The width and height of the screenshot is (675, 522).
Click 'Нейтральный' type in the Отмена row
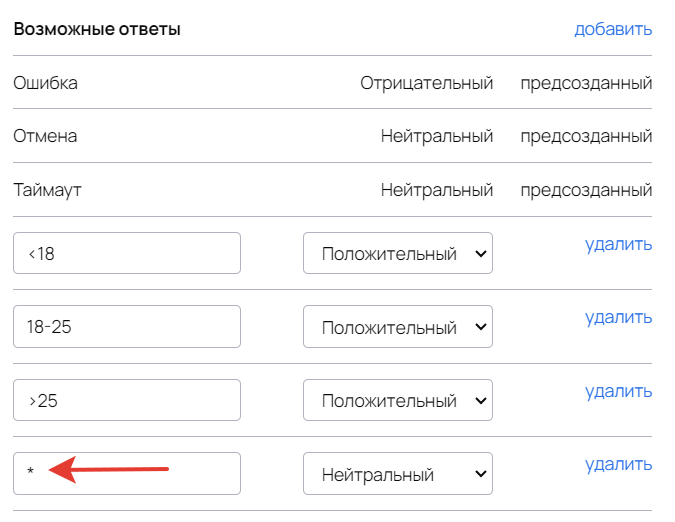pyautogui.click(x=437, y=136)
